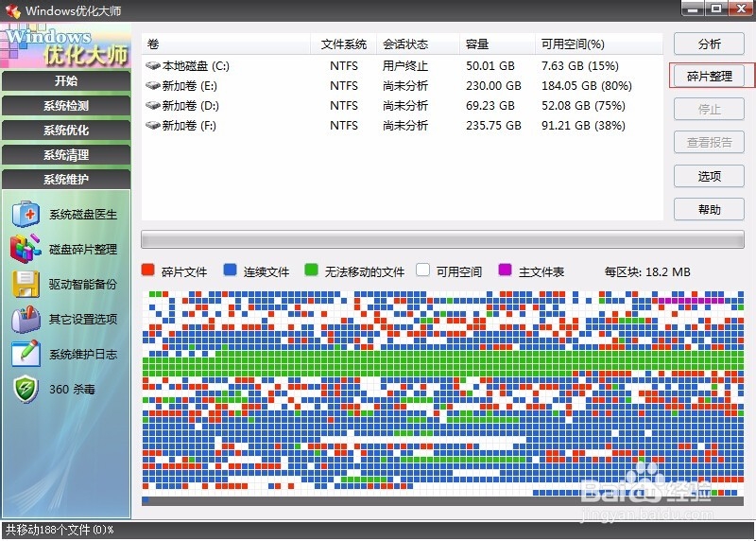The width and height of the screenshot is (756, 541).
Task: Select 磁盘碎片整理 defrag icon
Action: (x=26, y=249)
